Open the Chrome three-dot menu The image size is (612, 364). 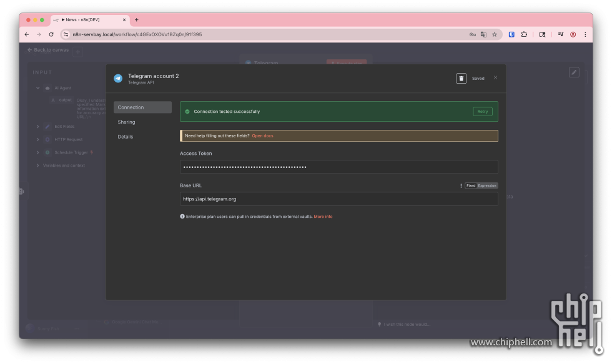point(585,34)
